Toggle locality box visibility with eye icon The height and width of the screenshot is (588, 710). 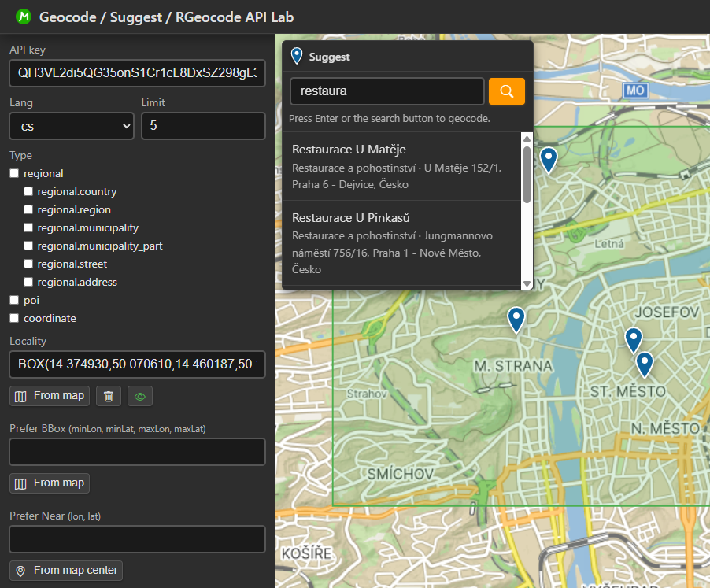tap(140, 396)
